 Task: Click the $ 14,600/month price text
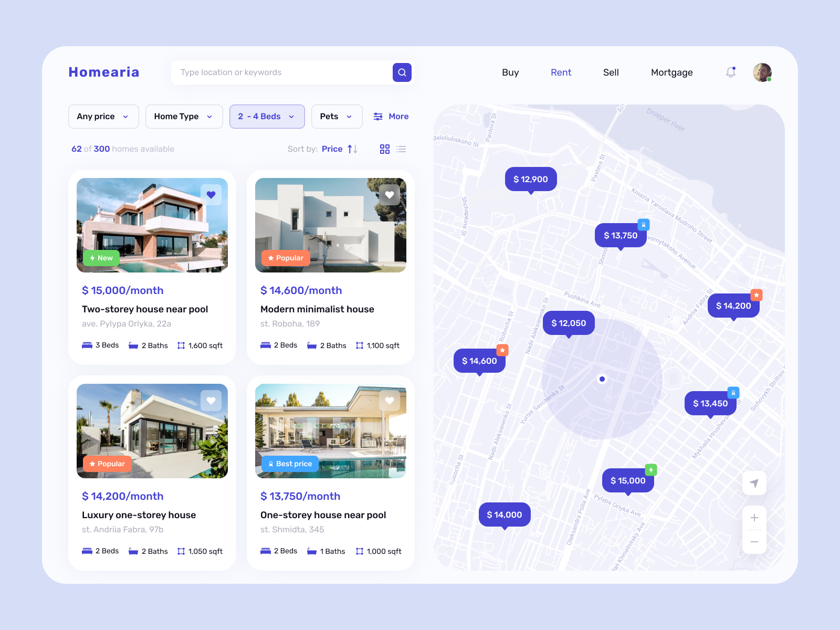(301, 290)
